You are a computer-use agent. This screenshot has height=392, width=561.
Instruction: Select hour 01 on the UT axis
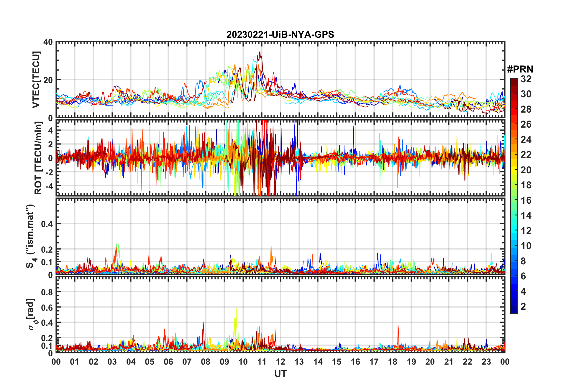(x=75, y=362)
